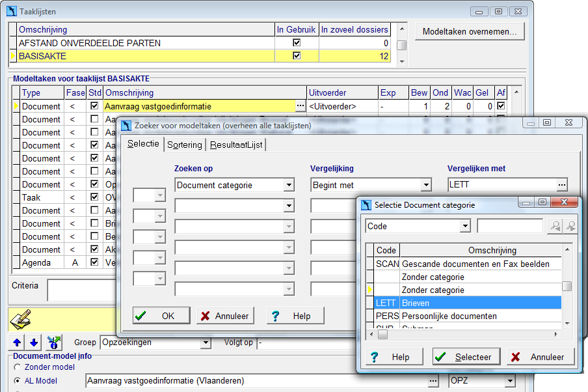Click the Vergelijken met field containing LETT
Image resolution: width=588 pixels, height=392 pixels.
(502, 185)
